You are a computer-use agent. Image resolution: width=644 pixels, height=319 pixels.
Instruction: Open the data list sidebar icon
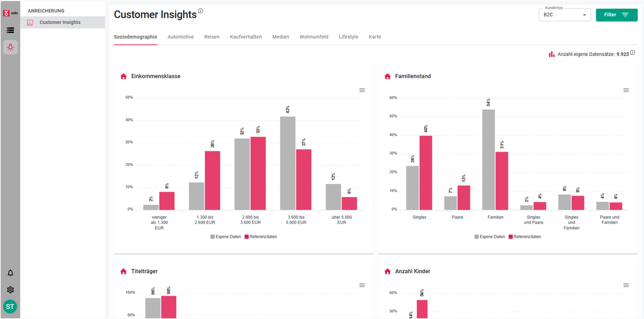[x=10, y=30]
